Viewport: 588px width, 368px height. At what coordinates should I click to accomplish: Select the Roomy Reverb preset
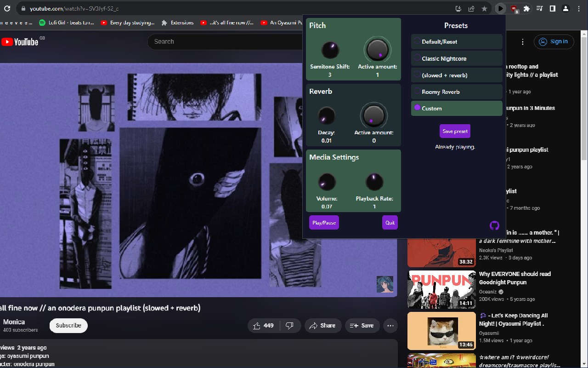coord(457,92)
